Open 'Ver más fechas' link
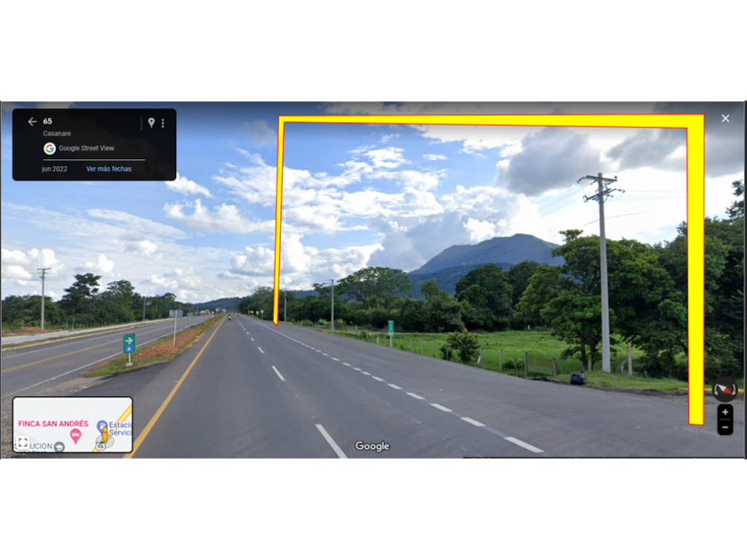 [108, 169]
